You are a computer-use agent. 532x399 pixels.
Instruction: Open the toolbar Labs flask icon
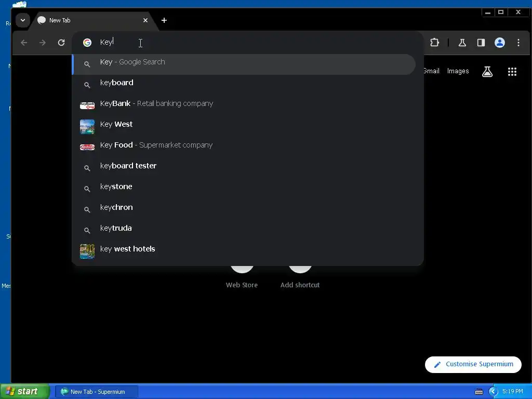pyautogui.click(x=462, y=43)
